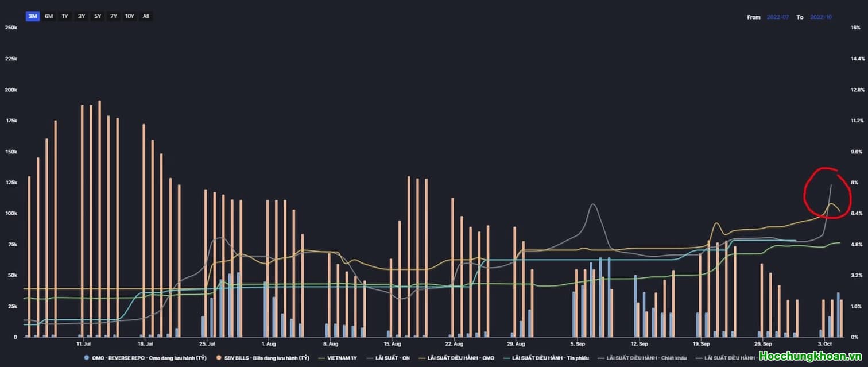This screenshot has width=868, height=367.
Task: Toggle LÃI SUẤT ĐIỀU HÀNH - OMO series
Action: tap(460, 358)
